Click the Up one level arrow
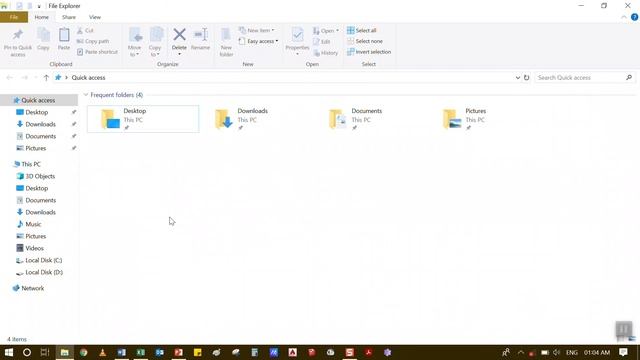 click(46, 78)
